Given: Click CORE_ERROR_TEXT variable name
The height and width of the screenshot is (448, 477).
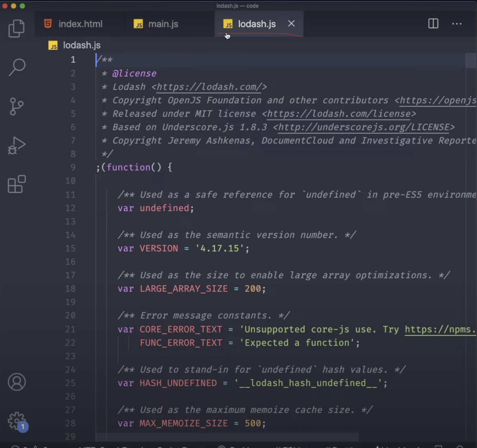Looking at the screenshot, I should [x=181, y=329].
